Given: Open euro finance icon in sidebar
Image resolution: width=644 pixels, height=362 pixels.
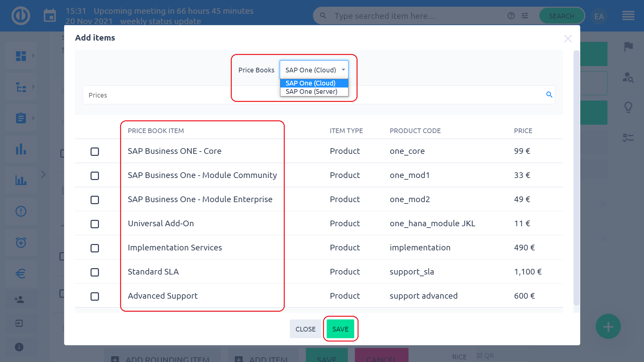Looking at the screenshot, I should 21,274.
